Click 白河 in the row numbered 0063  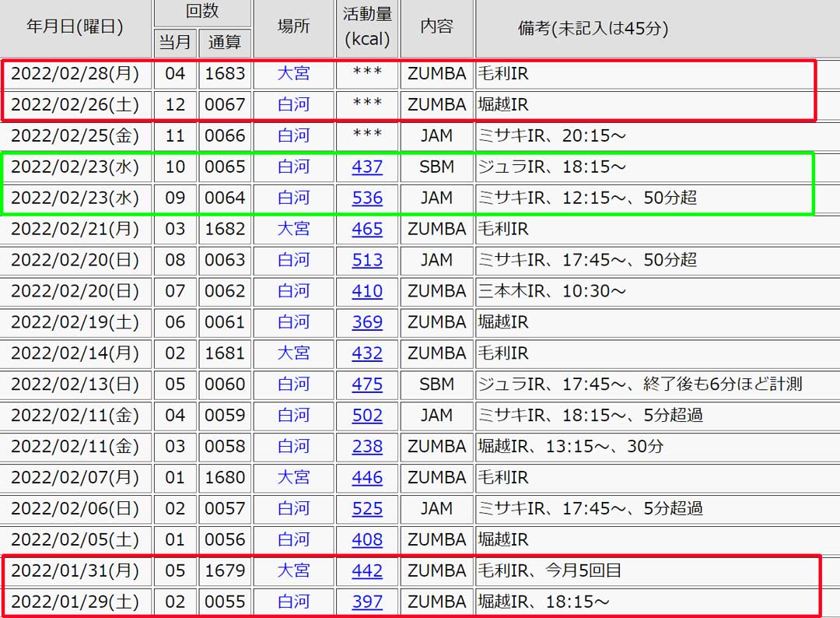tap(293, 260)
